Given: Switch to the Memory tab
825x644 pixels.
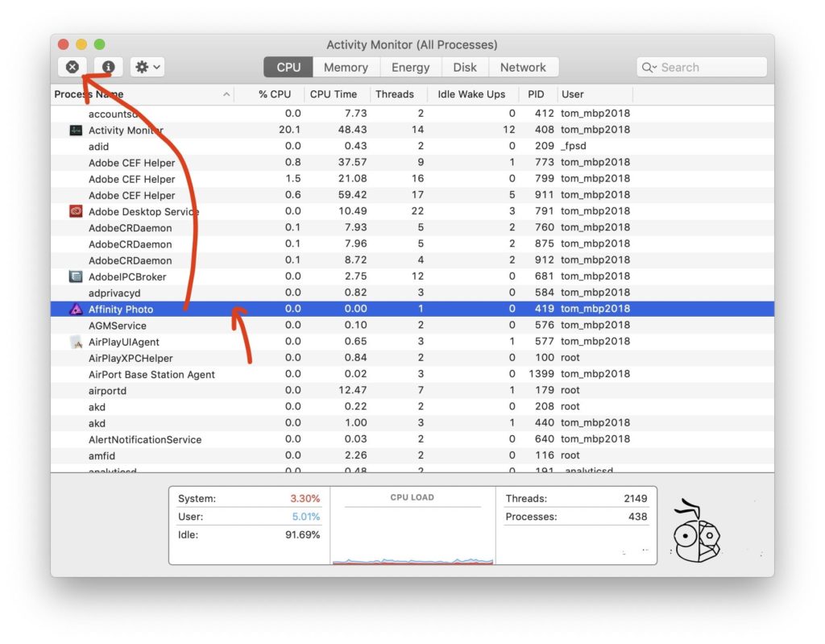Looking at the screenshot, I should tap(346, 67).
